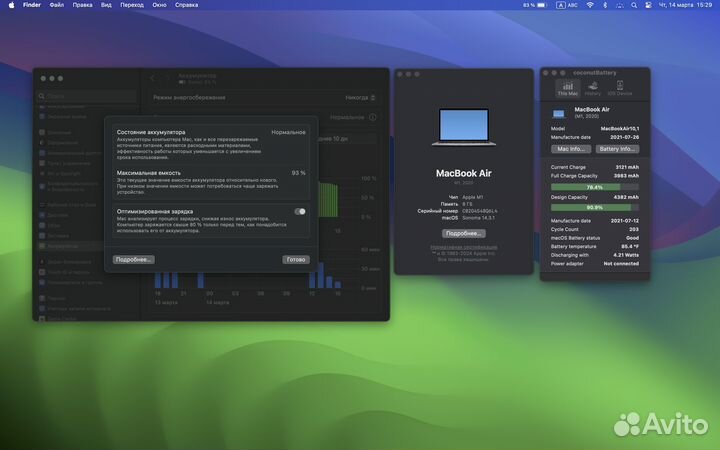Switch to History tab in coconutBattery
The width and height of the screenshot is (720, 450).
click(593, 88)
